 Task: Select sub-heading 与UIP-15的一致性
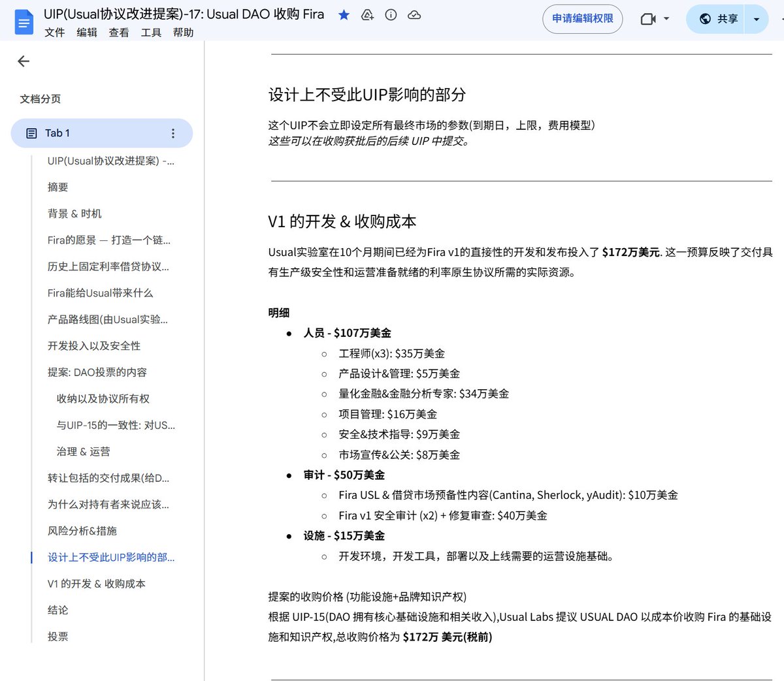(x=116, y=425)
